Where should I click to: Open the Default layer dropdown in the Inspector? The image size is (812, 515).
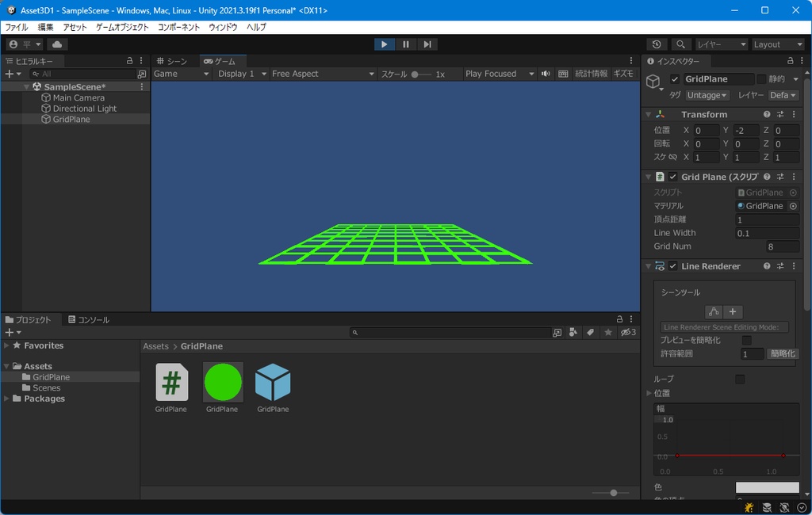tap(783, 95)
